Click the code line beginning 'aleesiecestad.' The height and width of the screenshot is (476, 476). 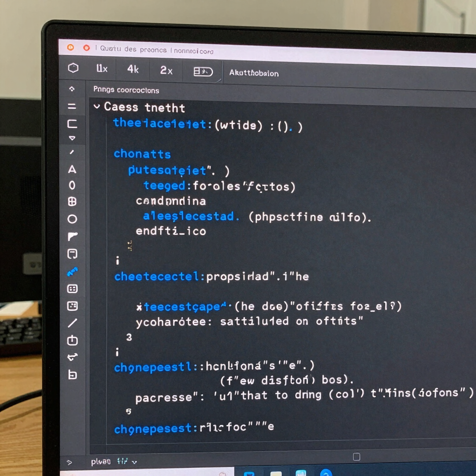click(x=257, y=217)
